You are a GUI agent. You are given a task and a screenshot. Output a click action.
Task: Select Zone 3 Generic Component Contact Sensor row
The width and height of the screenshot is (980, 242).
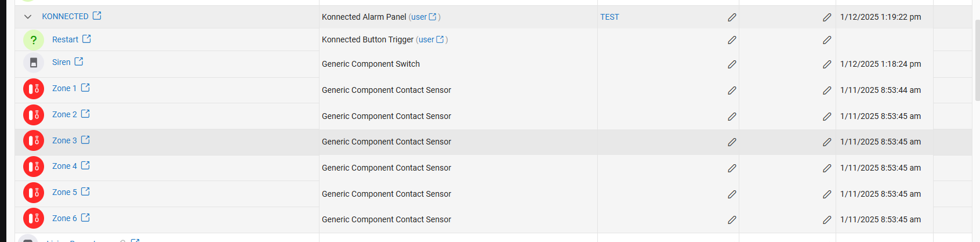click(x=493, y=142)
